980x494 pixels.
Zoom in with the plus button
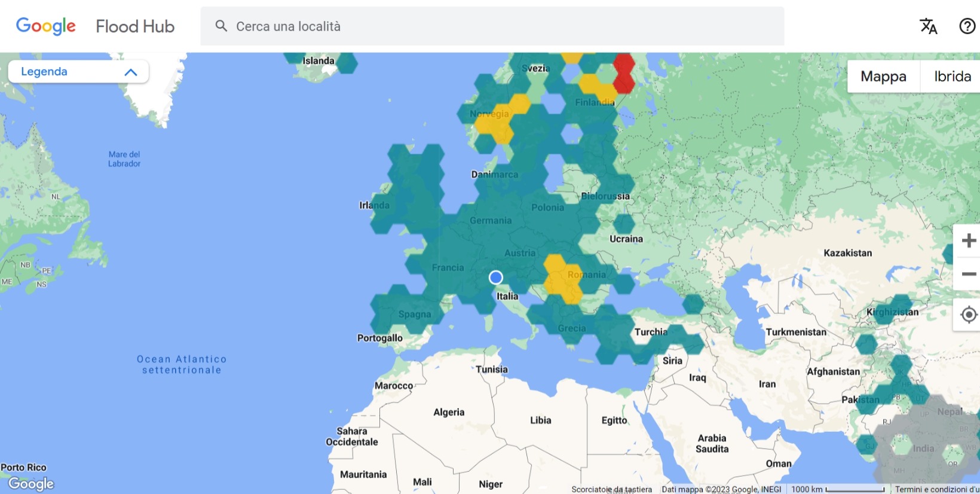[x=968, y=240]
